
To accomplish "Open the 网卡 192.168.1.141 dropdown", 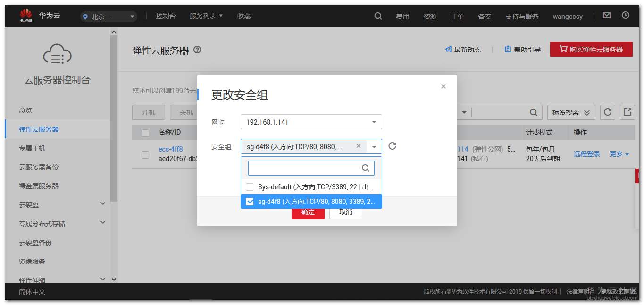I will point(311,122).
